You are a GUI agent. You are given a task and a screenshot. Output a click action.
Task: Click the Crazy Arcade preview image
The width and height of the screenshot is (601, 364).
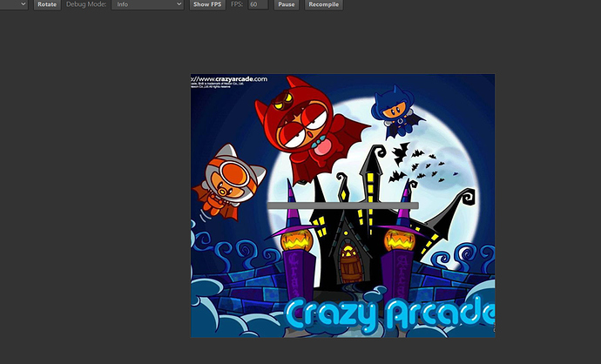[x=342, y=206]
